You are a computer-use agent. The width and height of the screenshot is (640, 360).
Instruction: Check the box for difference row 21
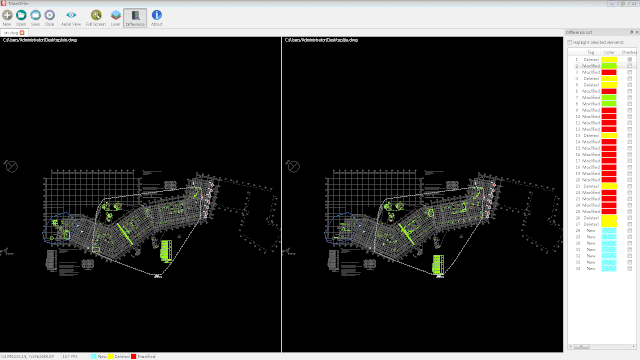coord(630,186)
